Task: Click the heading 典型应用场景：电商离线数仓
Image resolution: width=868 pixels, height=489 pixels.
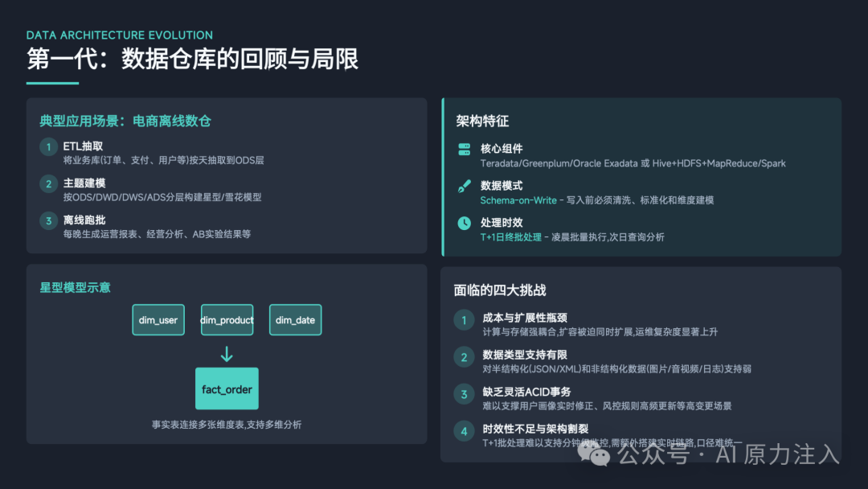Action: (125, 121)
